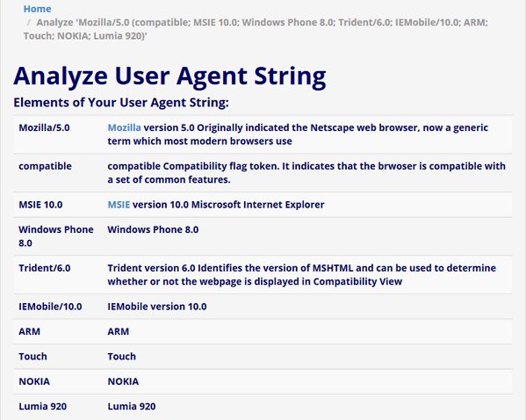This screenshot has width=526, height=420.
Task: Click the Compatibility flag token description
Action: (306, 173)
